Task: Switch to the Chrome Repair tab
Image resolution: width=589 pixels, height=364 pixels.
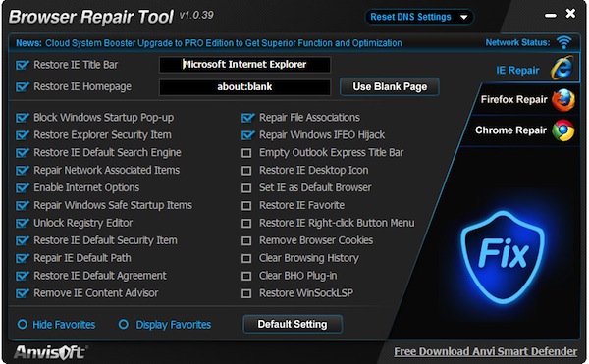Action: (x=522, y=130)
